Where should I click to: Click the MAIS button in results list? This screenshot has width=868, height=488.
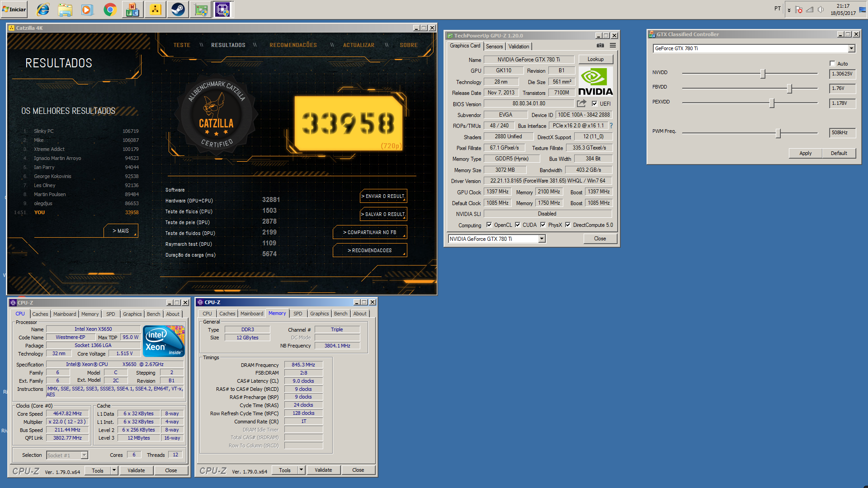tap(121, 231)
